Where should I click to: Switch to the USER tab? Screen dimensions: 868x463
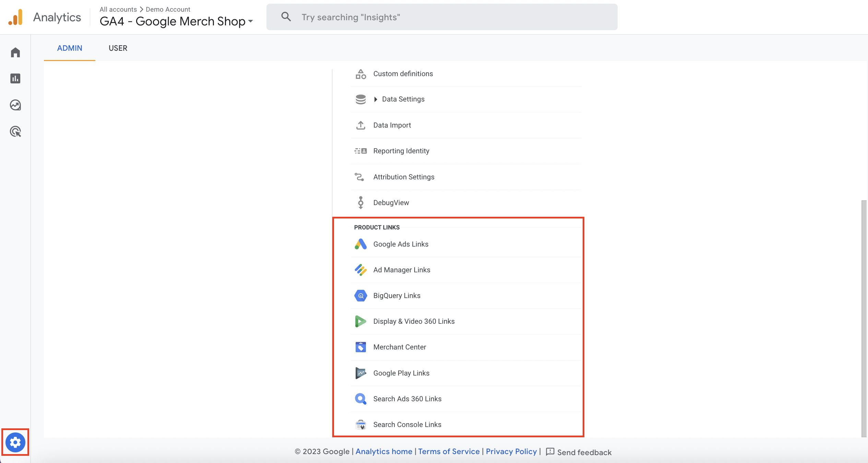(x=118, y=48)
